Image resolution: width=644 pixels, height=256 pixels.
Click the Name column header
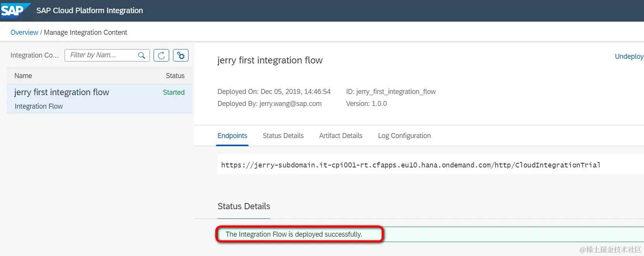point(23,76)
